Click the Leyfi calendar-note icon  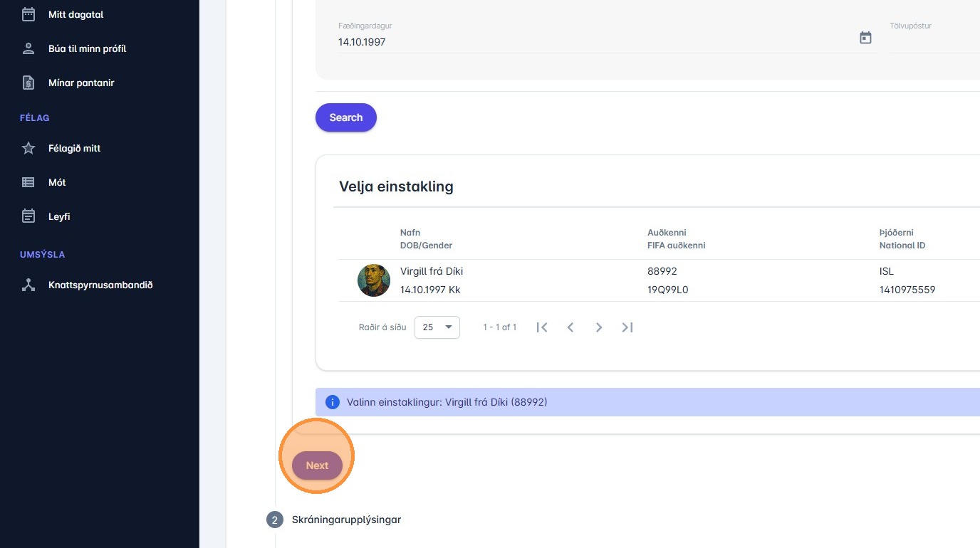(x=28, y=216)
